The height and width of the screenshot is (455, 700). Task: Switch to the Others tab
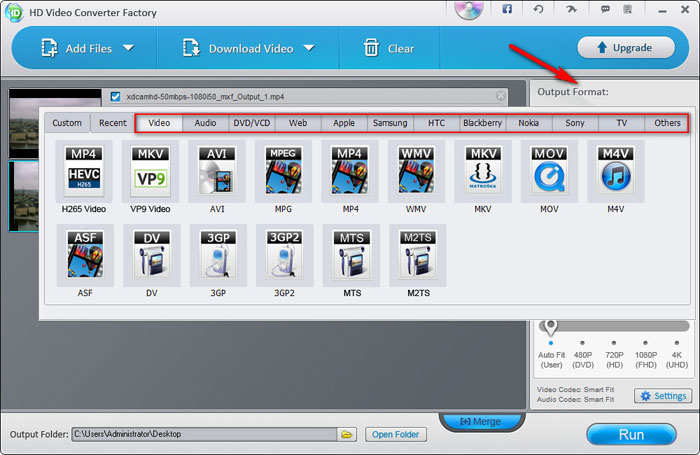tap(667, 123)
